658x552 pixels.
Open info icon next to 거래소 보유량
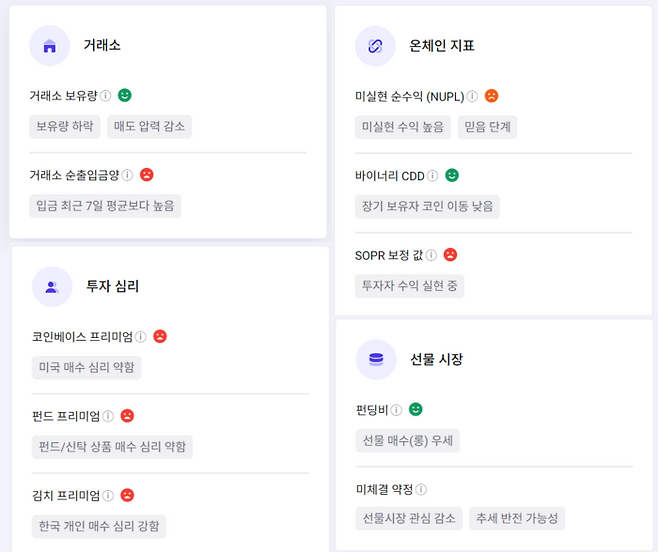point(105,96)
